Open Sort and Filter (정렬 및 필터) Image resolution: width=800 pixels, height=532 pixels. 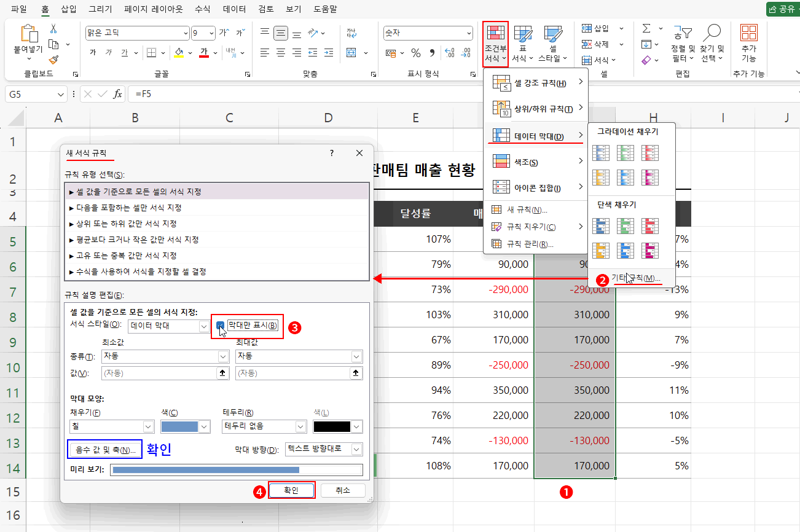[x=683, y=43]
